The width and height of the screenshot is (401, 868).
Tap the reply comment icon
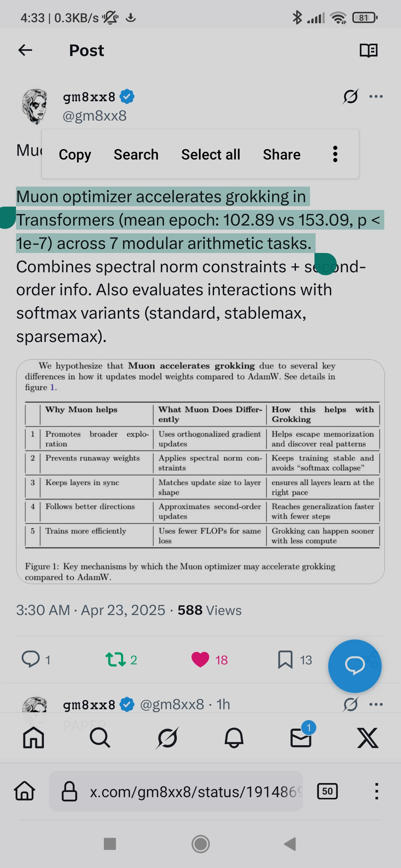31,660
